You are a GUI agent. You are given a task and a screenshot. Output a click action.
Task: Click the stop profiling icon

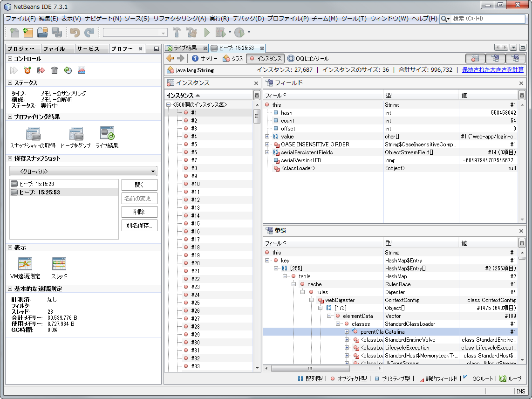27,70
